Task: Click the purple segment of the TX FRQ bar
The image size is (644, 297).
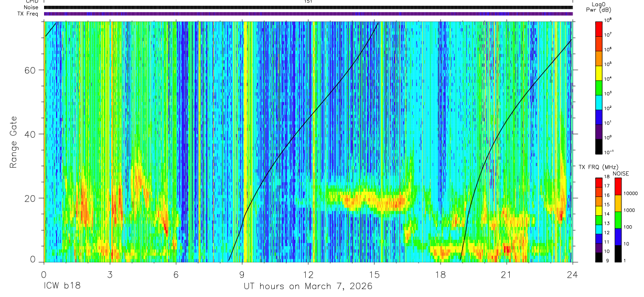Action: (x=599, y=248)
